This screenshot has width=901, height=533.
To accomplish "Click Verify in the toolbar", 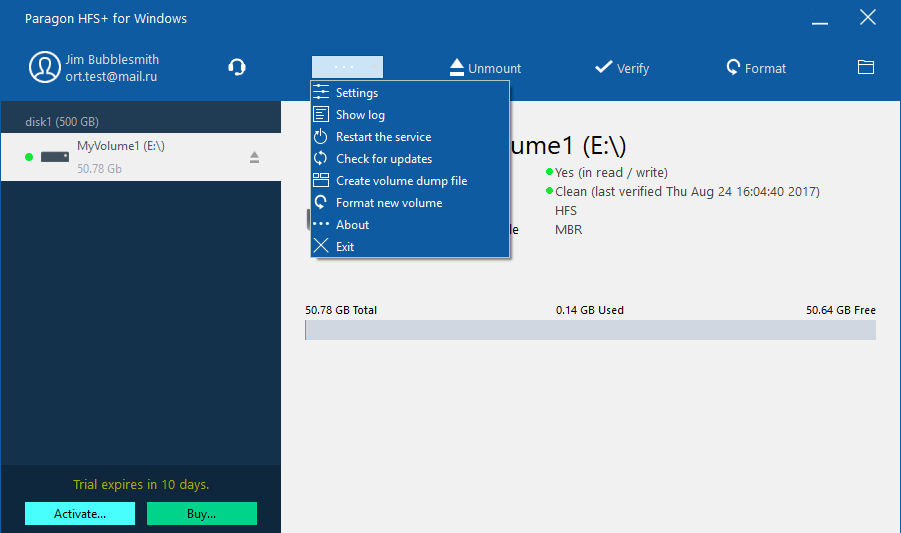I will click(621, 68).
